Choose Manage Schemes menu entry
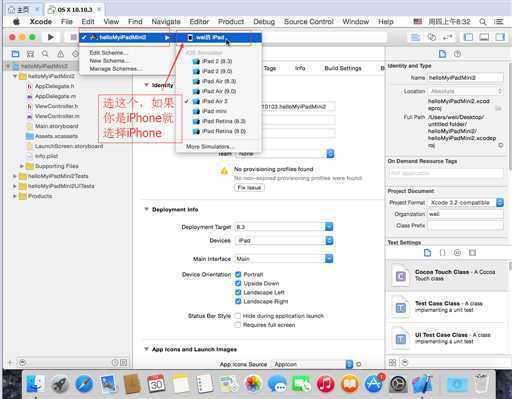The height and width of the screenshot is (399, 512). pos(116,69)
